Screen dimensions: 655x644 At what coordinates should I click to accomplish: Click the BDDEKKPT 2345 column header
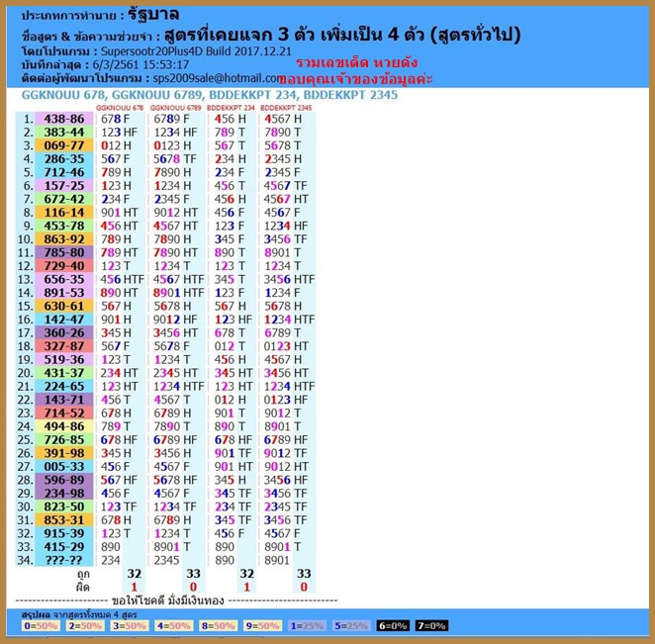coord(288,106)
